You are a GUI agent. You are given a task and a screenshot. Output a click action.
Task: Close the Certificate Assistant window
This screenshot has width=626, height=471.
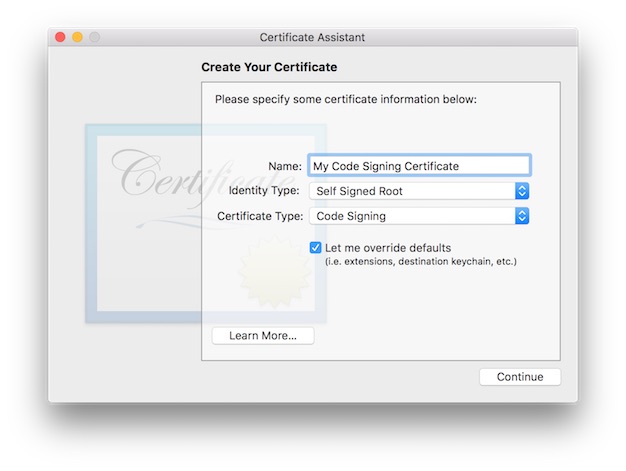click(x=60, y=37)
